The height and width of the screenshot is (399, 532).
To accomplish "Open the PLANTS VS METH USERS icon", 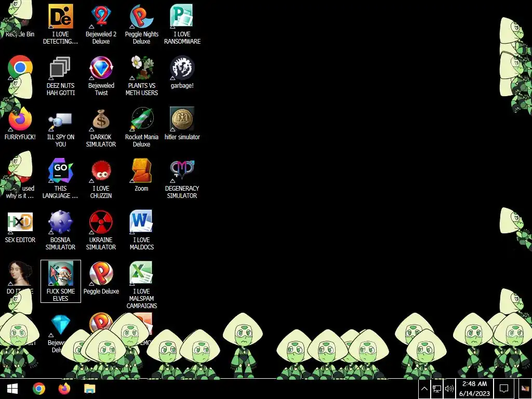I will point(141,67).
